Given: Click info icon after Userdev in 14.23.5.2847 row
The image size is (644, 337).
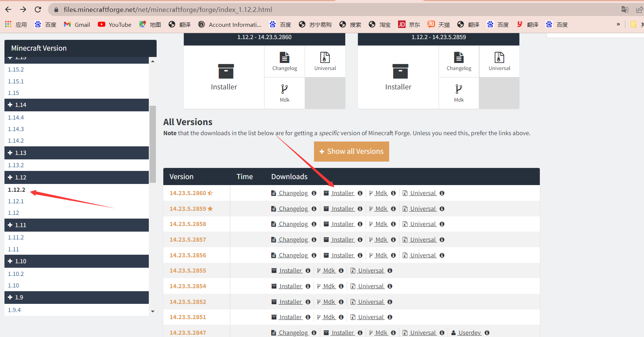Looking at the screenshot, I should tap(487, 333).
